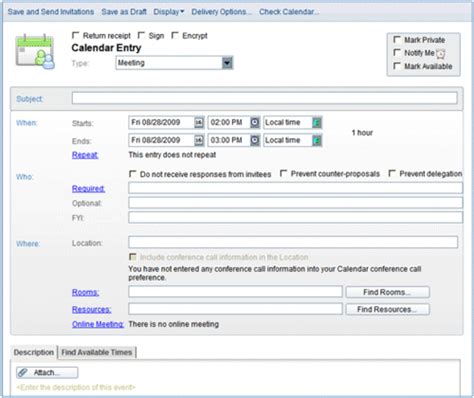
Task: Click the Optional invitees input field
Action: coord(296,203)
